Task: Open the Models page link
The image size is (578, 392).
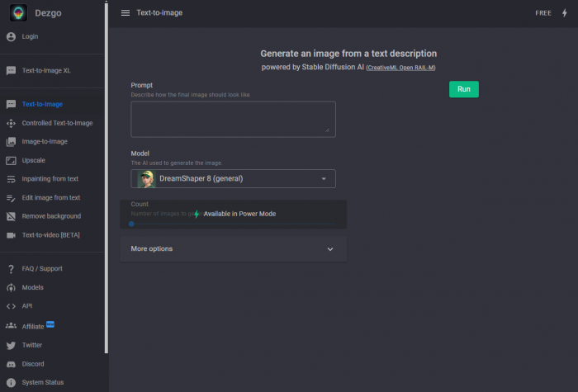Action: [32, 287]
